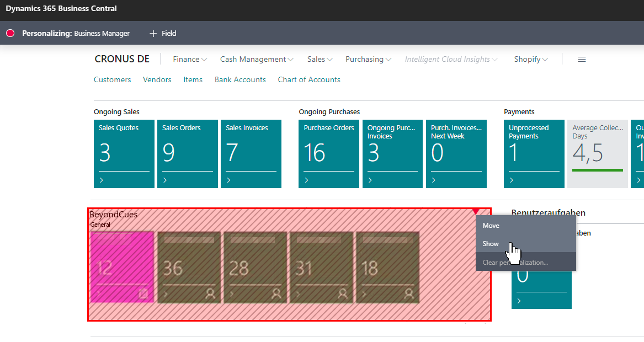
Task: Click the arrow on Sales Invoices tile
Action: tap(229, 180)
